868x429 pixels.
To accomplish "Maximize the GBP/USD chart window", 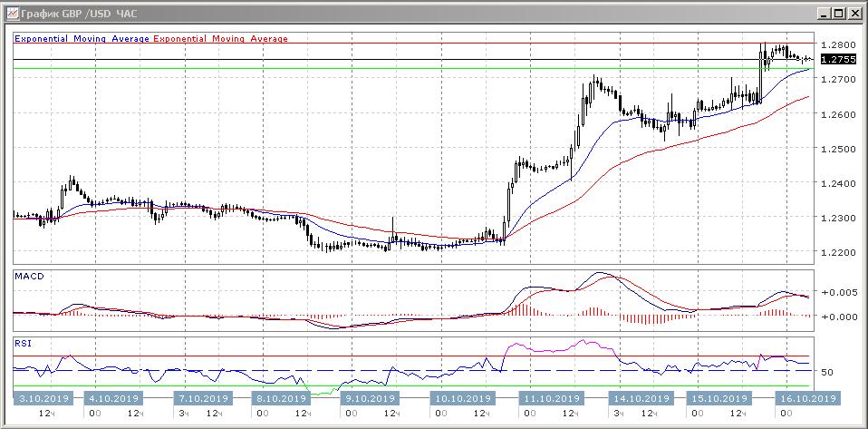I will (x=840, y=15).
